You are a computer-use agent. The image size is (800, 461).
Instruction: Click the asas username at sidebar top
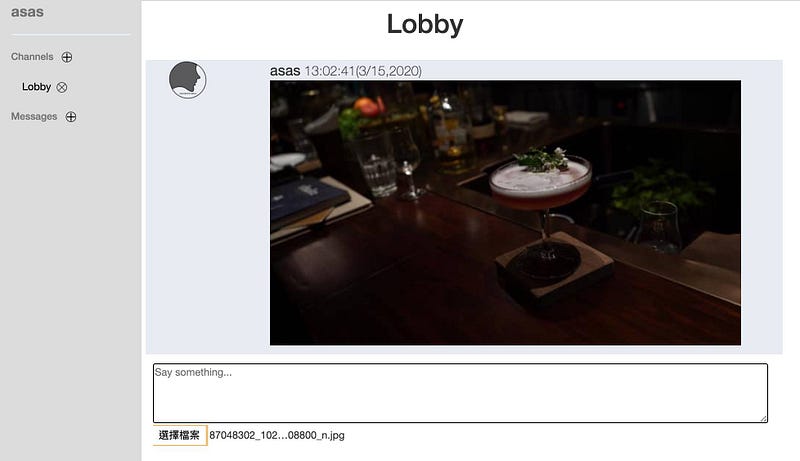[28, 12]
